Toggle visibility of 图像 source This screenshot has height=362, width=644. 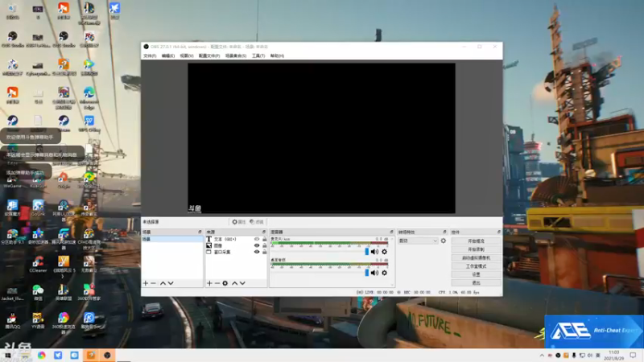click(x=257, y=245)
